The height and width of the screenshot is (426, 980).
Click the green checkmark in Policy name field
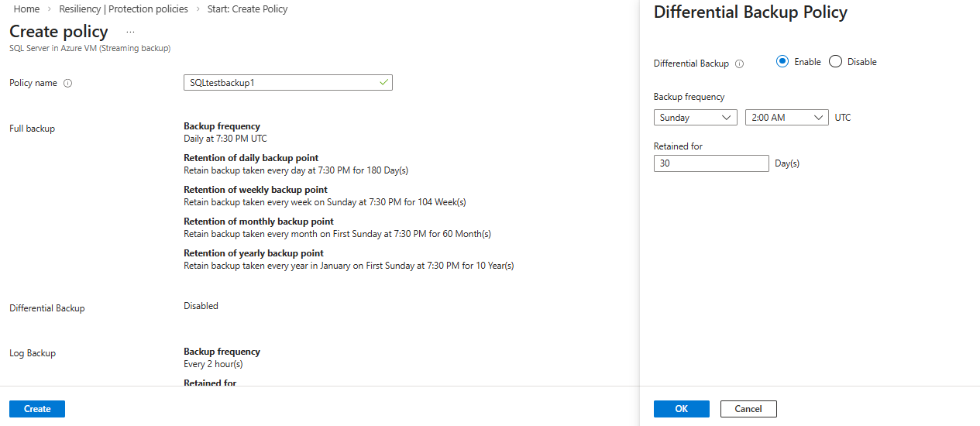pyautogui.click(x=384, y=82)
